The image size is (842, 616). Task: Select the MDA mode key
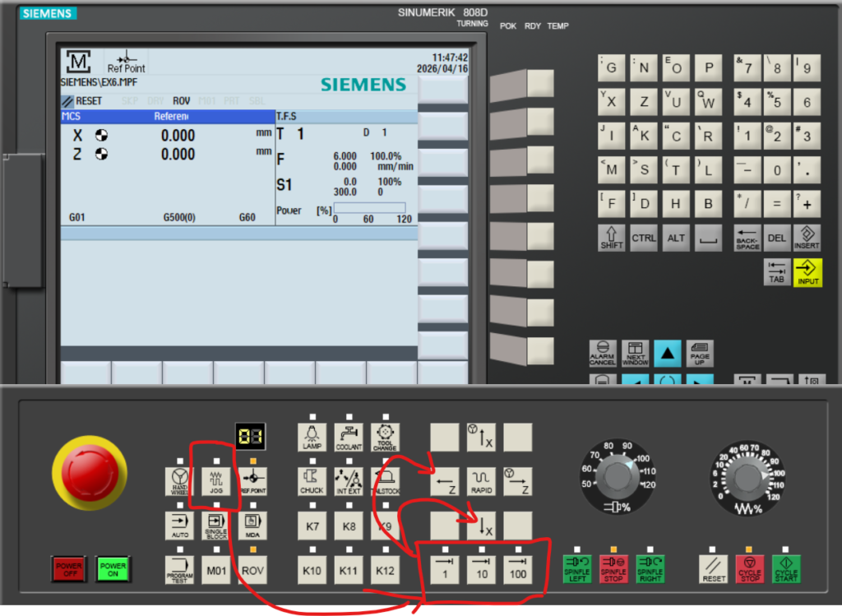click(x=252, y=526)
